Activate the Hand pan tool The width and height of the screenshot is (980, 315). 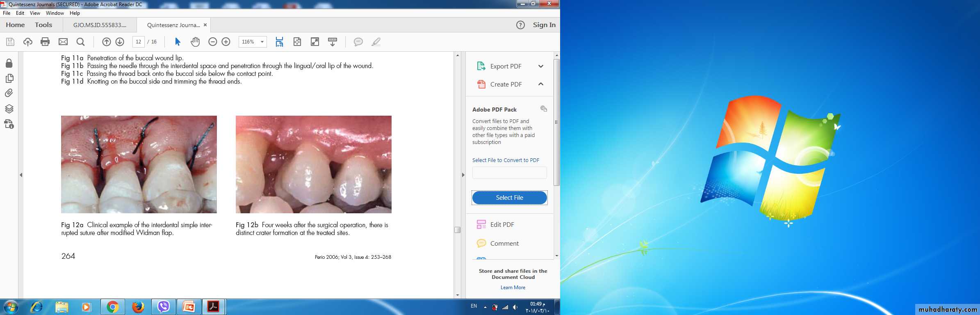coord(195,42)
